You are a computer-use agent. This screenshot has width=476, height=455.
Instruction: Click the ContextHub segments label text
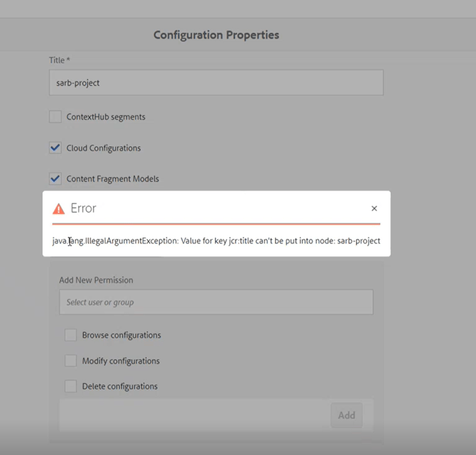[105, 117]
